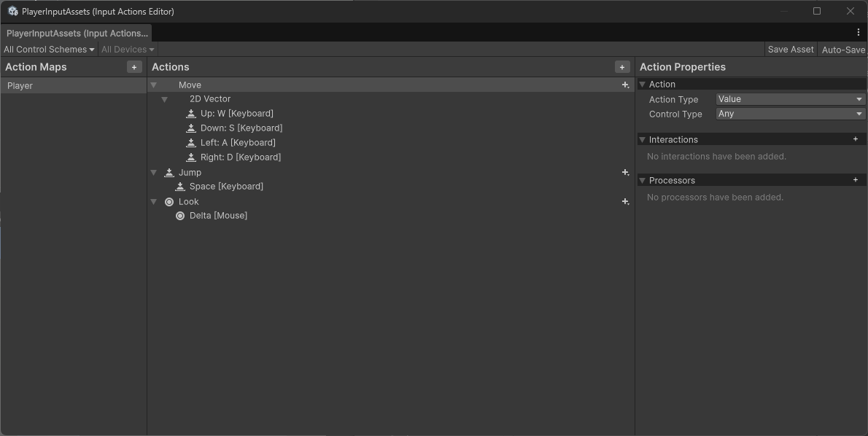
Task: Add a new action map with plus button
Action: pyautogui.click(x=134, y=67)
